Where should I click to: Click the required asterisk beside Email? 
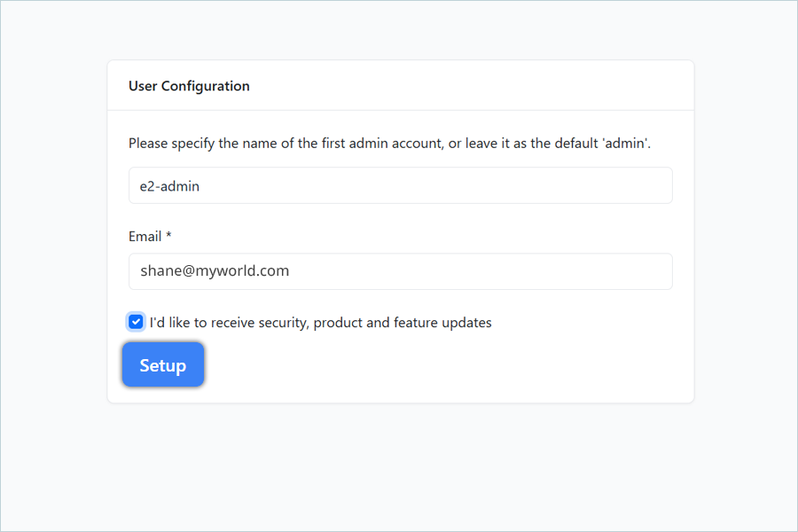[x=169, y=237]
